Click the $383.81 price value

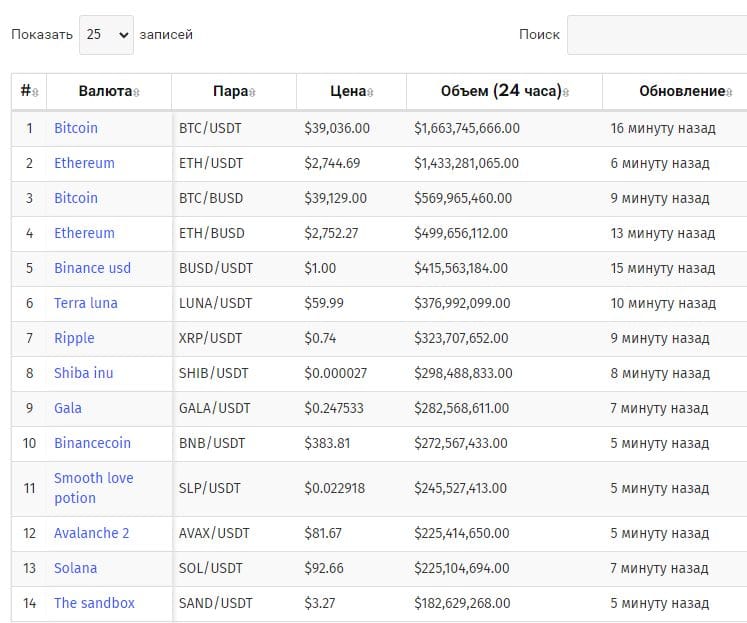pos(327,443)
